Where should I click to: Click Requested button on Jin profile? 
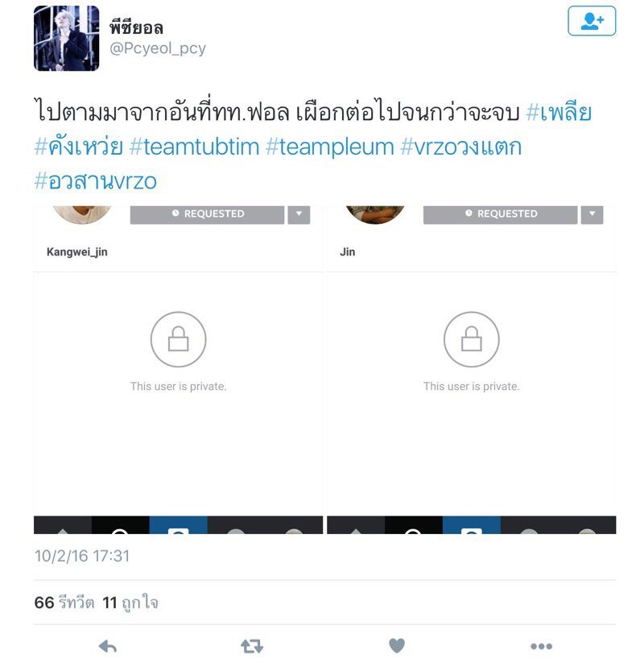coord(501,214)
